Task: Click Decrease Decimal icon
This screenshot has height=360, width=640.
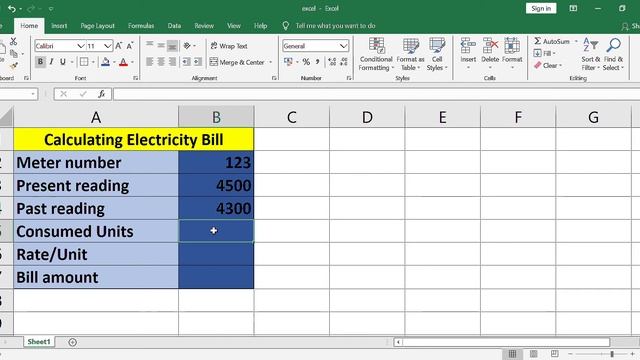Action: tap(344, 62)
